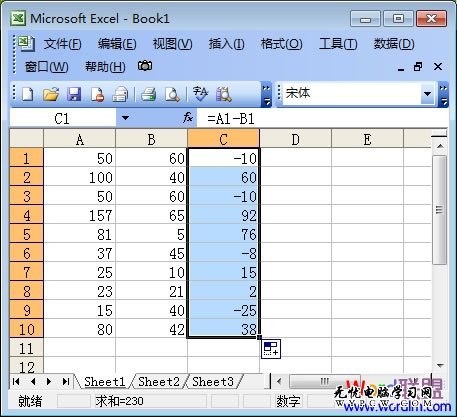Select column C header
This screenshot has height=417, width=457.
[x=223, y=139]
